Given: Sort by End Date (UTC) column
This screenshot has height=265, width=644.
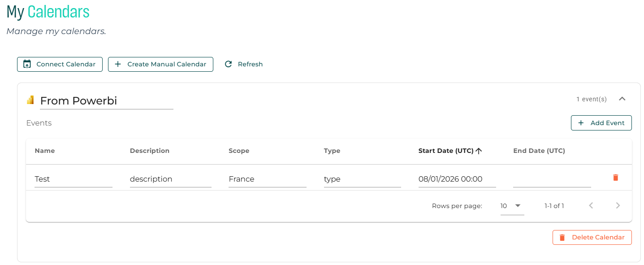Looking at the screenshot, I should [539, 151].
